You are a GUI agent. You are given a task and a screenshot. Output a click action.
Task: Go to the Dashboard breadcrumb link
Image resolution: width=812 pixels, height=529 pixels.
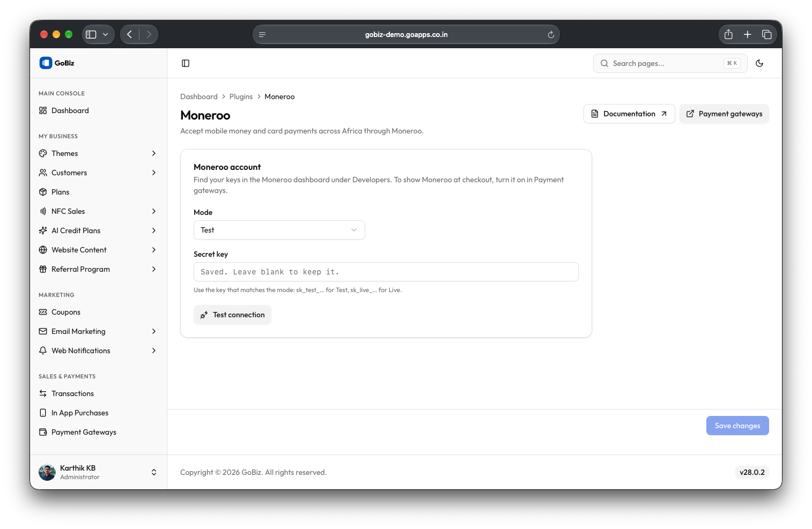(199, 96)
